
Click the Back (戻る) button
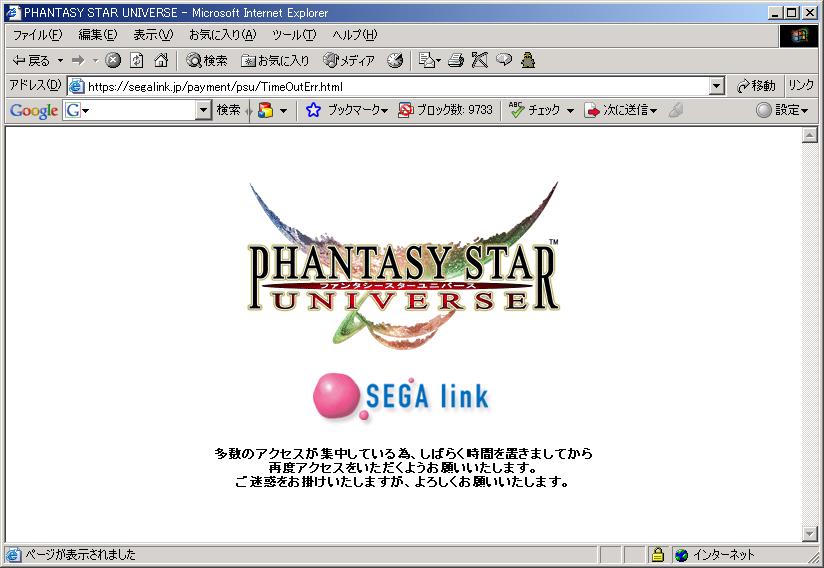click(x=30, y=61)
